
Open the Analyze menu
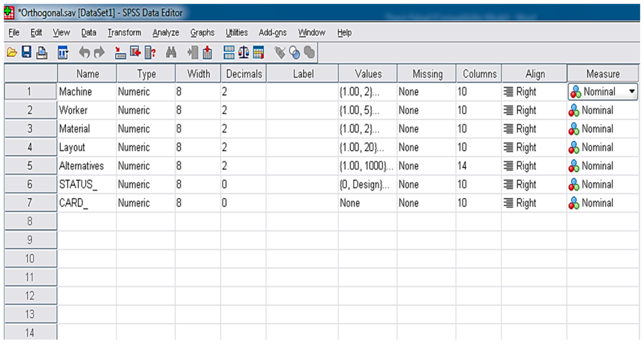click(x=166, y=33)
